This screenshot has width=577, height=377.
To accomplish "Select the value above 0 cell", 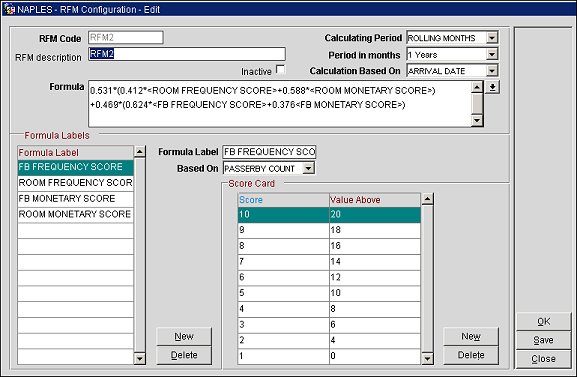I will (x=375, y=356).
